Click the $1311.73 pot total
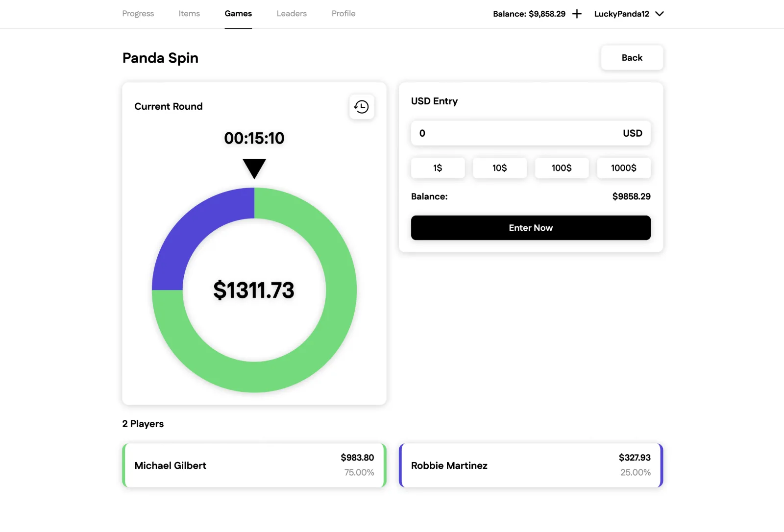784x532 pixels. (254, 290)
